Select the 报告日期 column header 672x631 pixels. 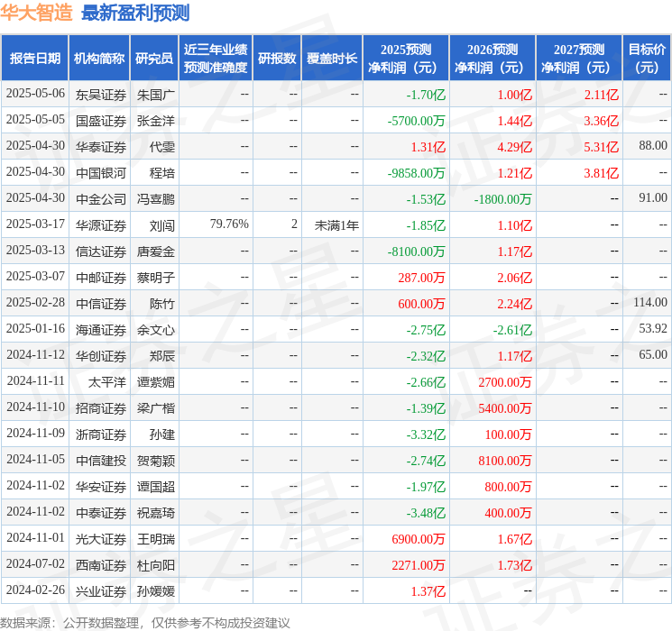35,59
